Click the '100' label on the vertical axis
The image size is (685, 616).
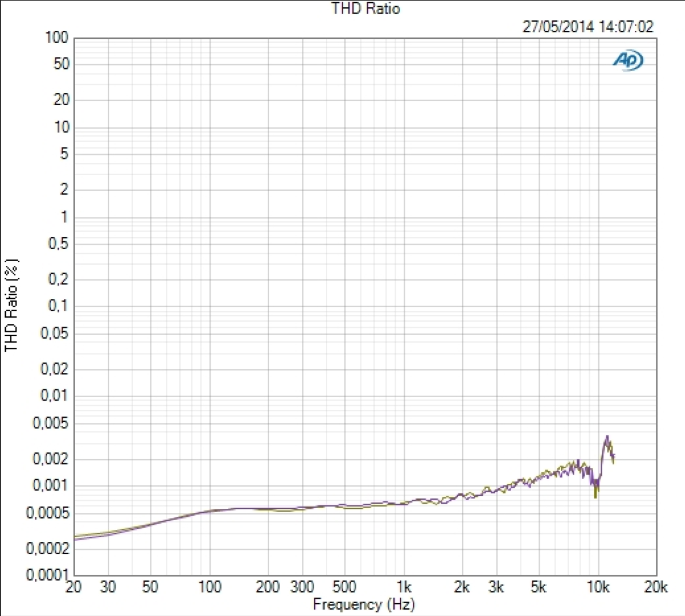click(57, 38)
